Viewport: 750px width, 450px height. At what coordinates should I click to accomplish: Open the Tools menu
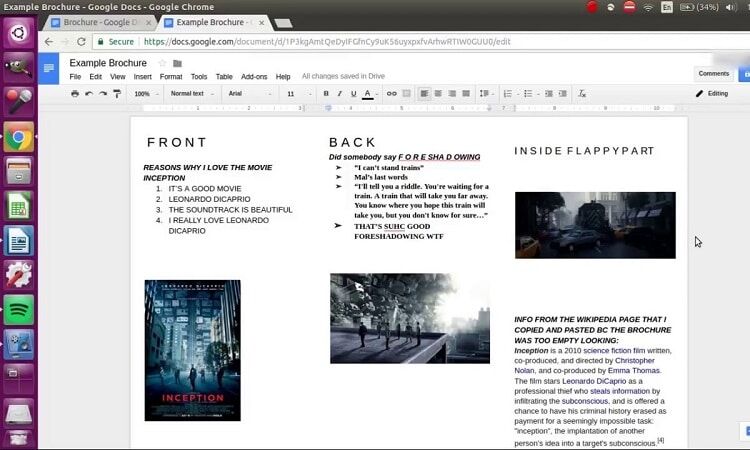coord(199,77)
